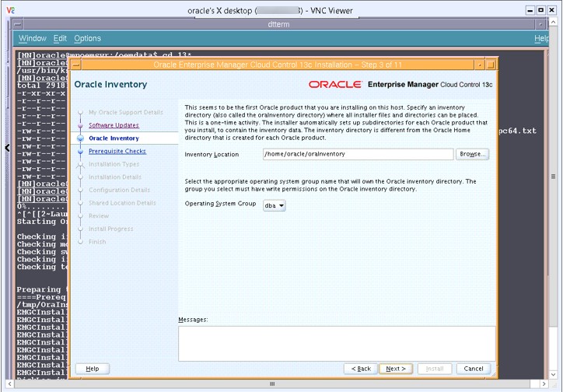Screen dimensions: 563x392
Task: Maximize the VNC Viewer window
Action: [x=540, y=10]
